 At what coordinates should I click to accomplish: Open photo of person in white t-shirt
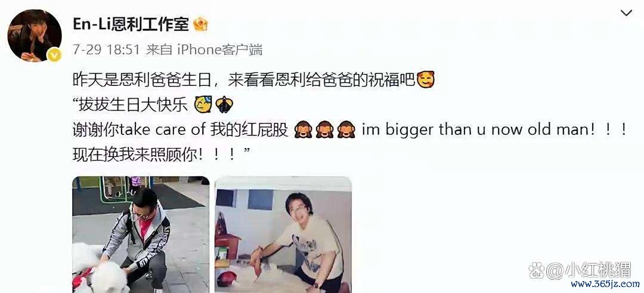pos(283,235)
